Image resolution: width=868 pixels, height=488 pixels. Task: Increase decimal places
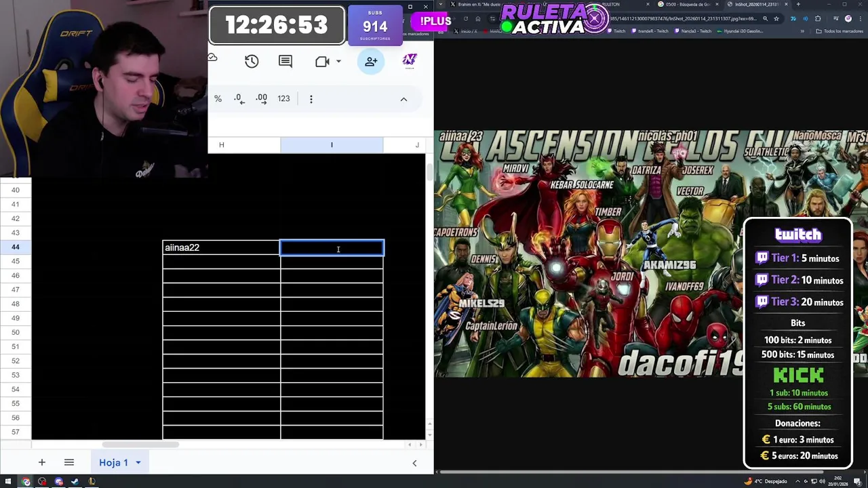[261, 99]
